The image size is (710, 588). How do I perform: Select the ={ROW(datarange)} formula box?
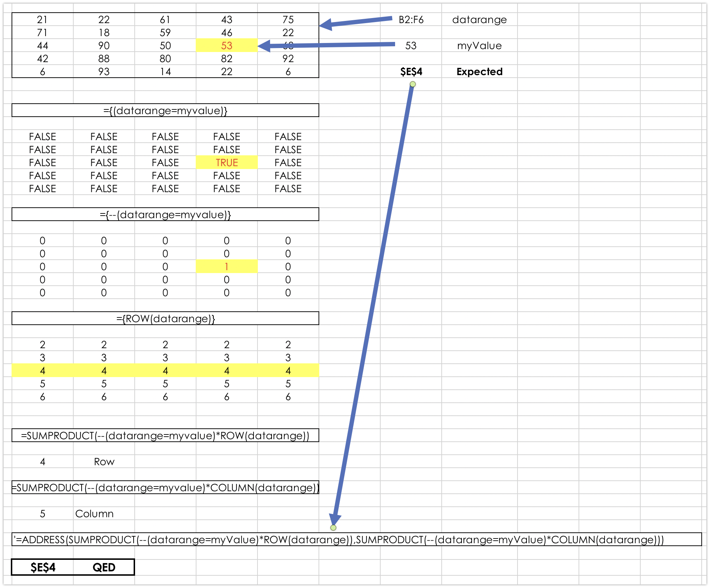[165, 319]
